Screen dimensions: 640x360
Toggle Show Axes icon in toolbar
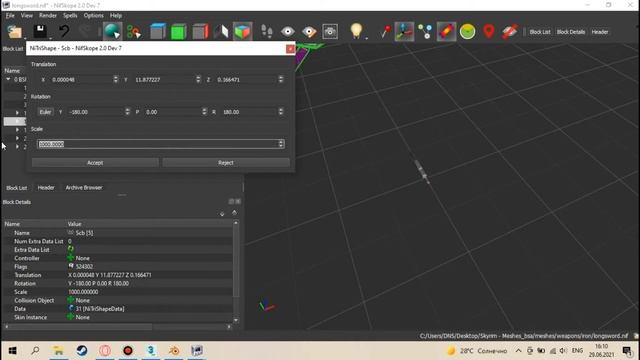404,31
